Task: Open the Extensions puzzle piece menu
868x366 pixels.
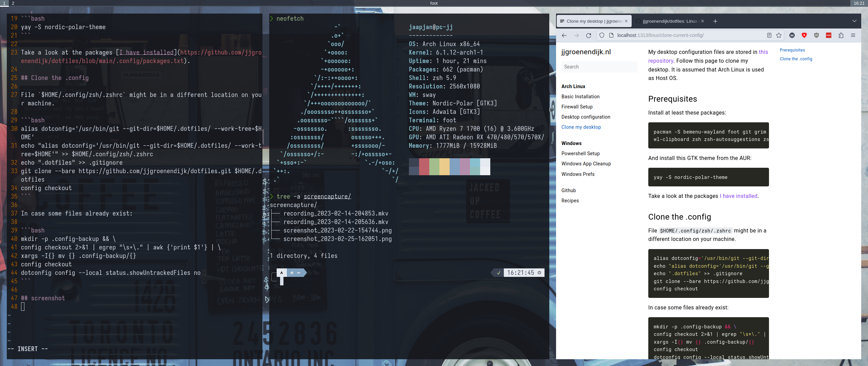Action: [841, 35]
